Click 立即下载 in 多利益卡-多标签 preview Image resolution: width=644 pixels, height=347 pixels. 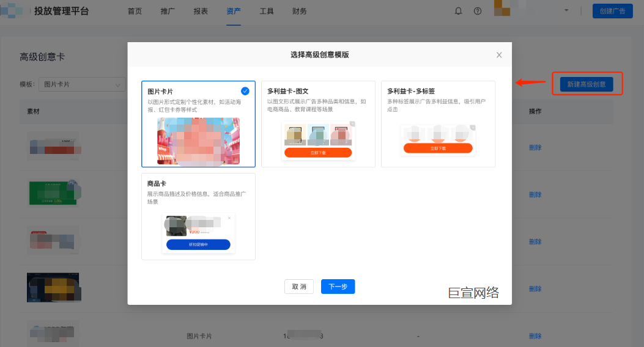[438, 148]
